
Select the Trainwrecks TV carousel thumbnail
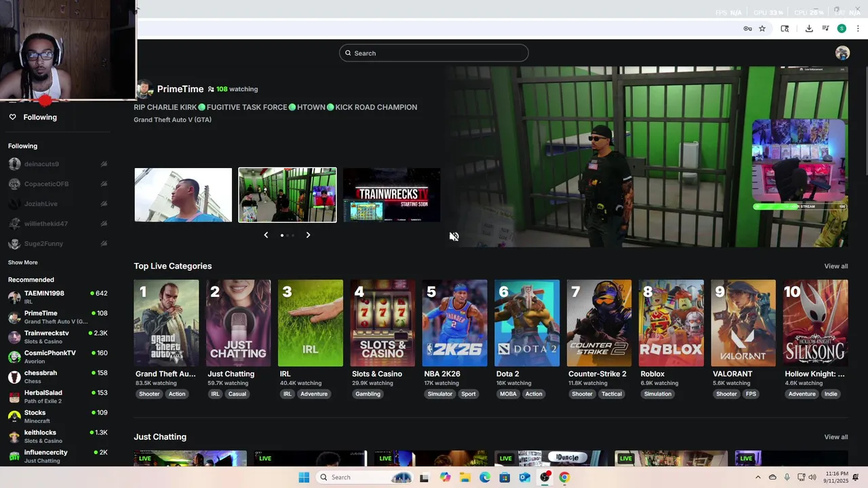point(391,195)
